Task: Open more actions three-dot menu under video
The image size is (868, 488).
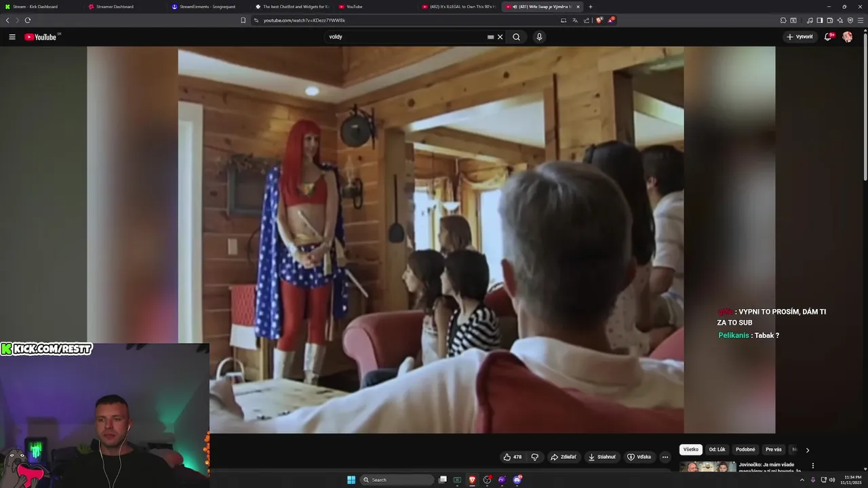Action: pyautogui.click(x=665, y=457)
